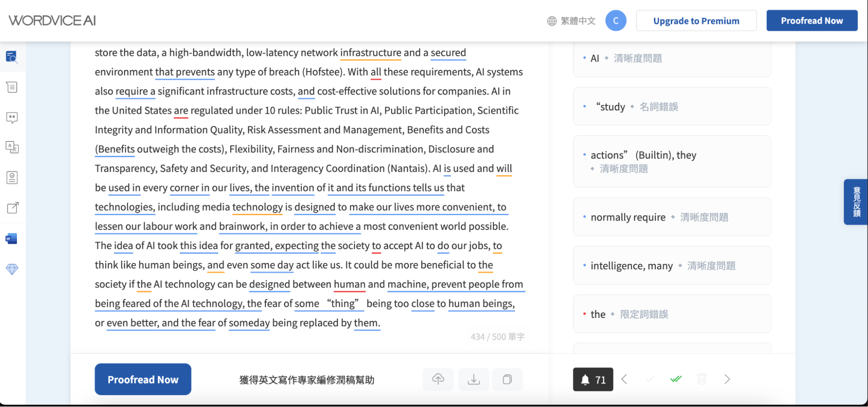Screen dimensions: 868x407
Task: Open the Paraphrasing tool in the sidebar
Action: point(12,117)
